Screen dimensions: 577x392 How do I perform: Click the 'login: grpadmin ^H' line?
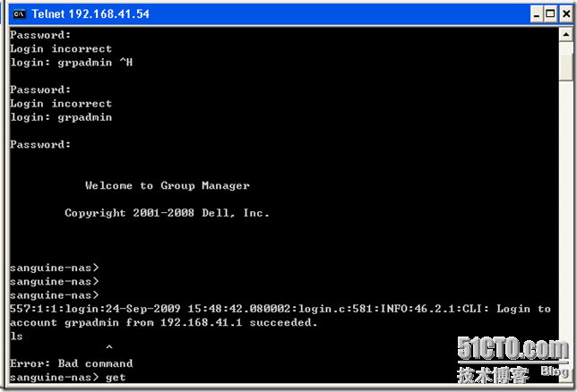[71, 63]
